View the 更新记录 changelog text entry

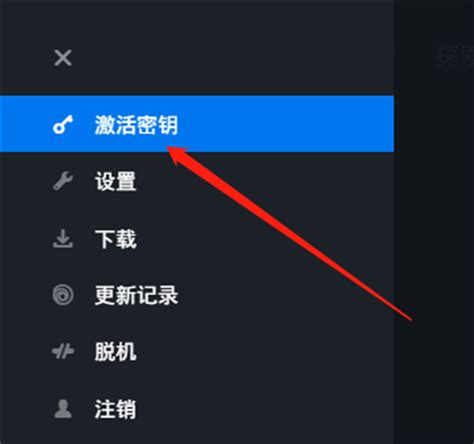136,295
